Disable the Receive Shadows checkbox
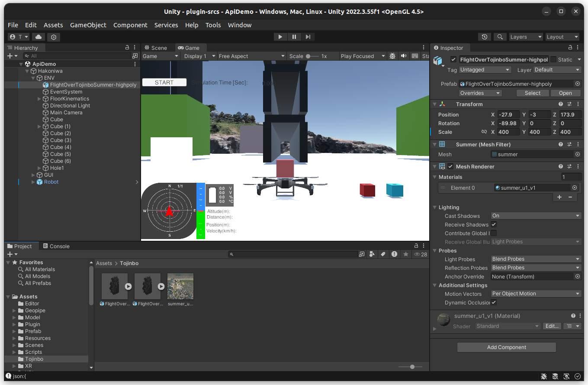 click(x=494, y=224)
